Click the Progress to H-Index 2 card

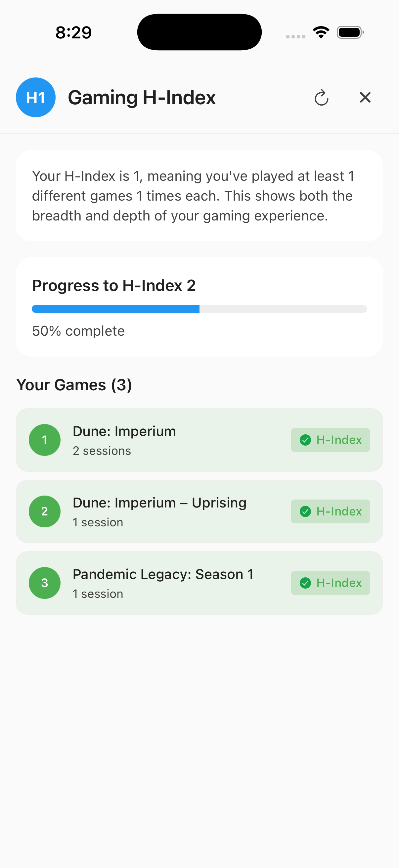click(199, 307)
